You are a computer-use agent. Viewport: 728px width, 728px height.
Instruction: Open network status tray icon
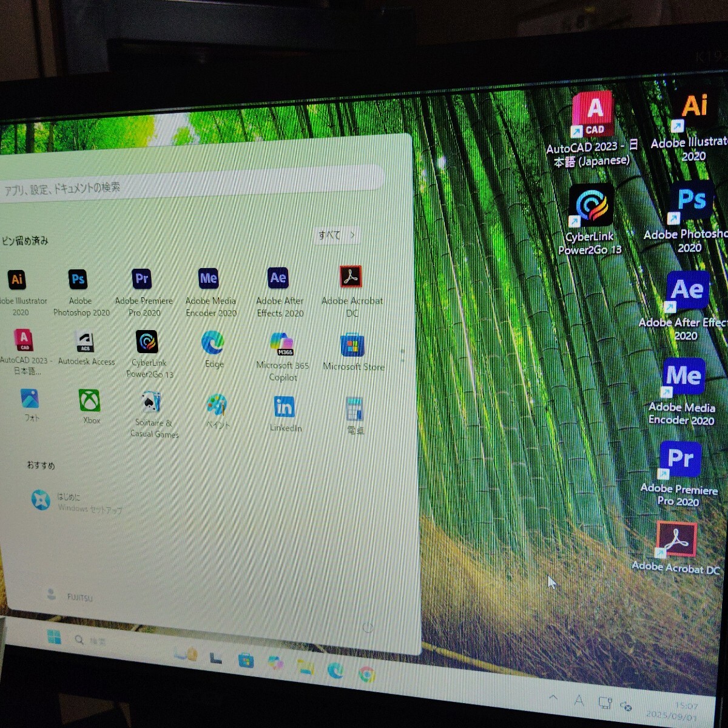pos(605,703)
